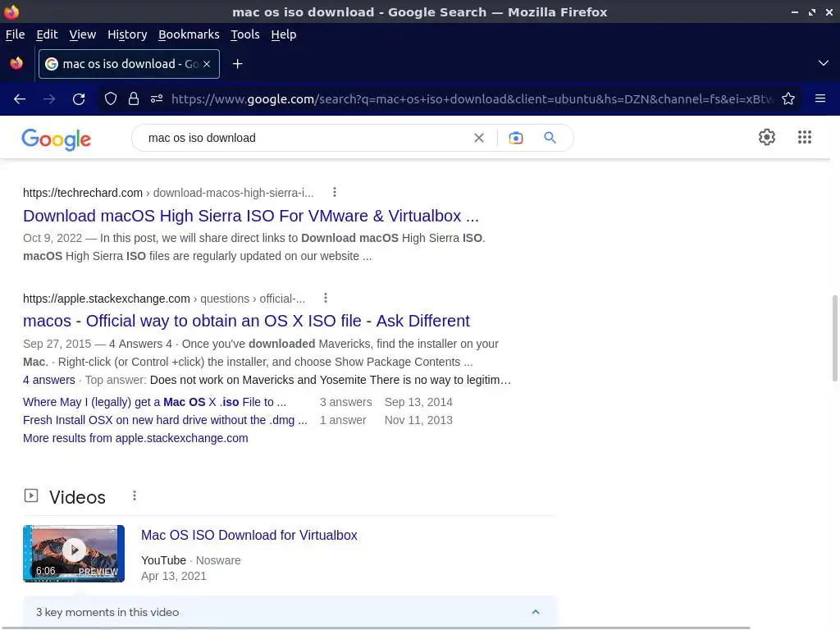The image size is (840, 630).
Task: Open Download macOS High Sierra ISO result
Action: 251,216
